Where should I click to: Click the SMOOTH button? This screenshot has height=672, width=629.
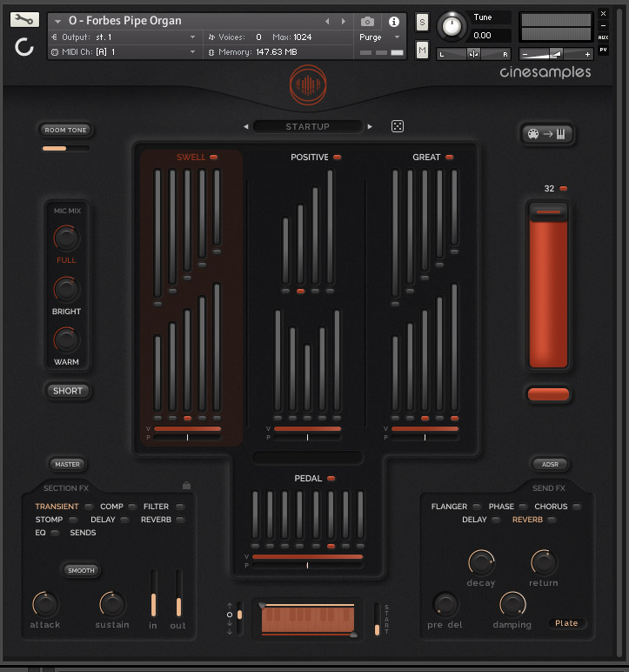[81, 570]
